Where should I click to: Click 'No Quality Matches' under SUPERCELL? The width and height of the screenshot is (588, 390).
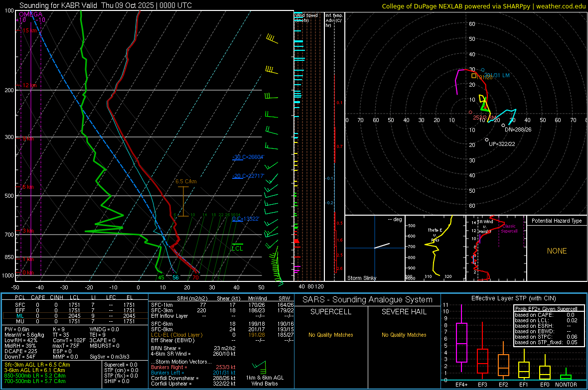pyautogui.click(x=330, y=335)
